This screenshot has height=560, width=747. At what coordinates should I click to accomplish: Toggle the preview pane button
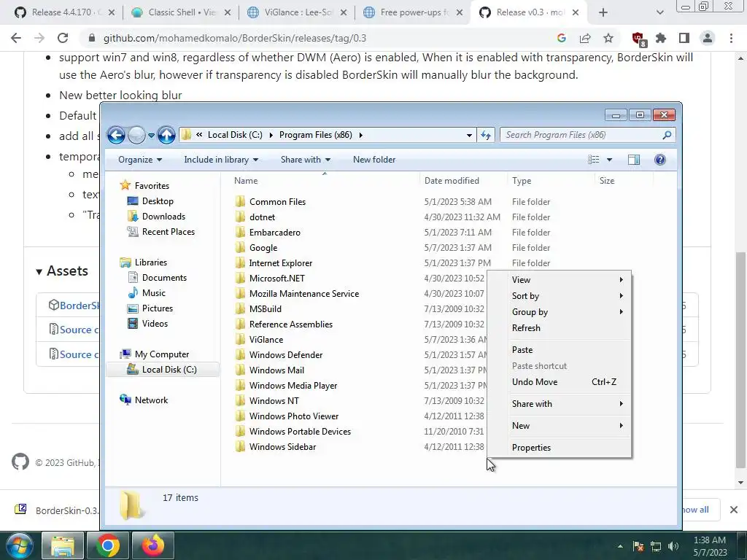[x=634, y=160]
